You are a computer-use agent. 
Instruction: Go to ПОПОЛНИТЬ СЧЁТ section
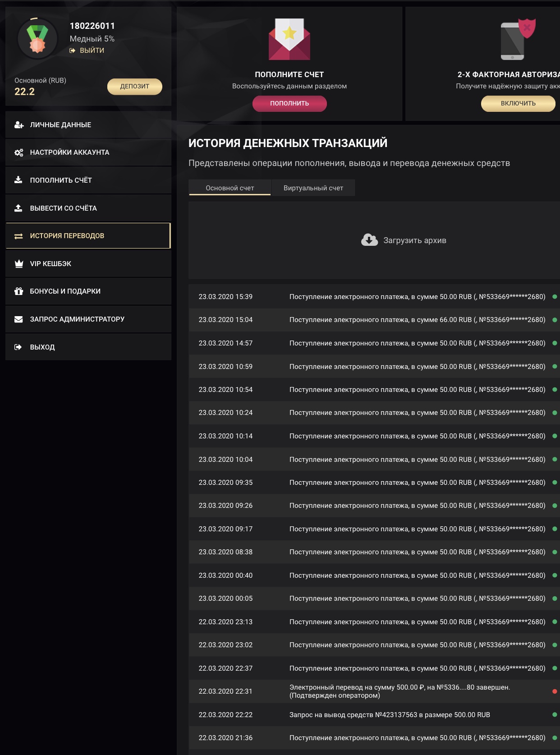click(88, 180)
